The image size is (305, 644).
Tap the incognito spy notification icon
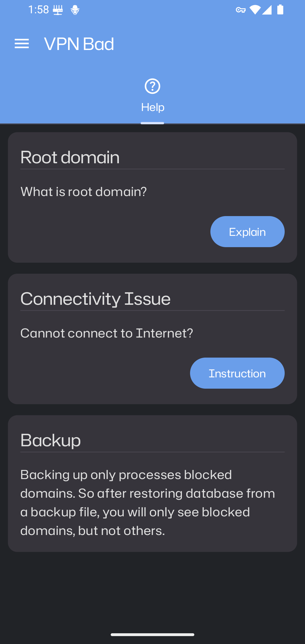[75, 10]
